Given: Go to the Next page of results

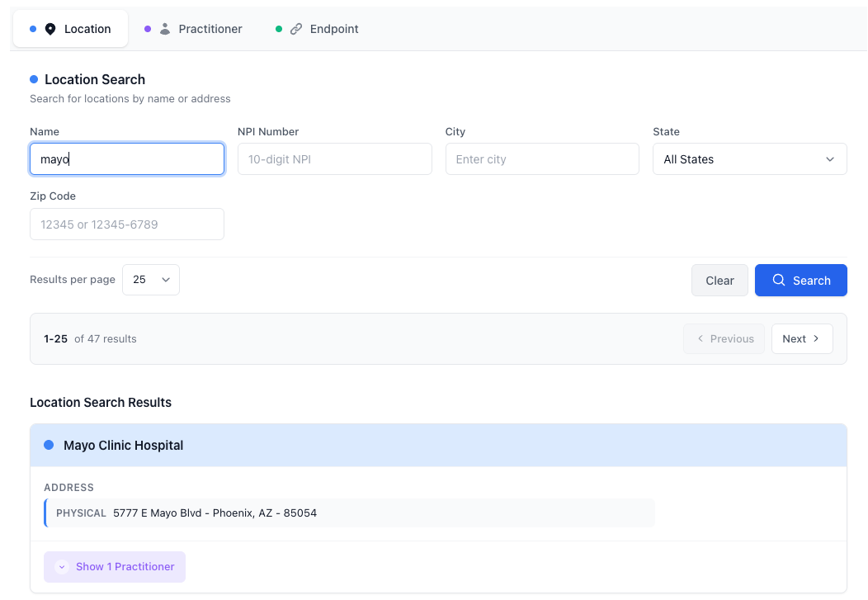Looking at the screenshot, I should point(802,338).
